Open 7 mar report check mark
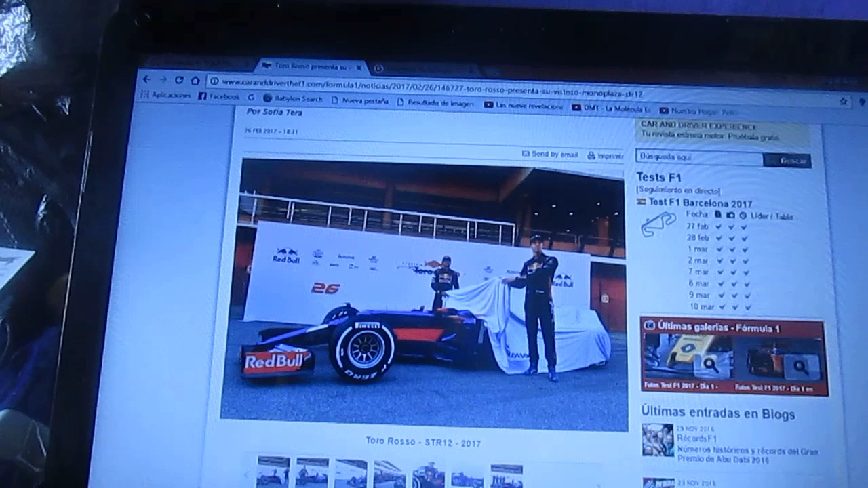Image resolution: width=868 pixels, height=488 pixels. point(719,272)
